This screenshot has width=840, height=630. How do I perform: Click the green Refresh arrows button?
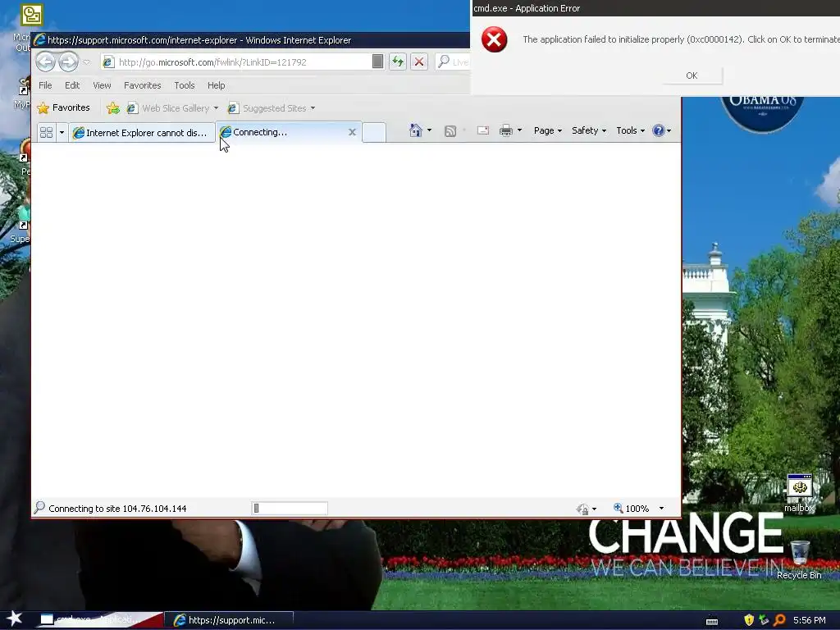click(398, 62)
